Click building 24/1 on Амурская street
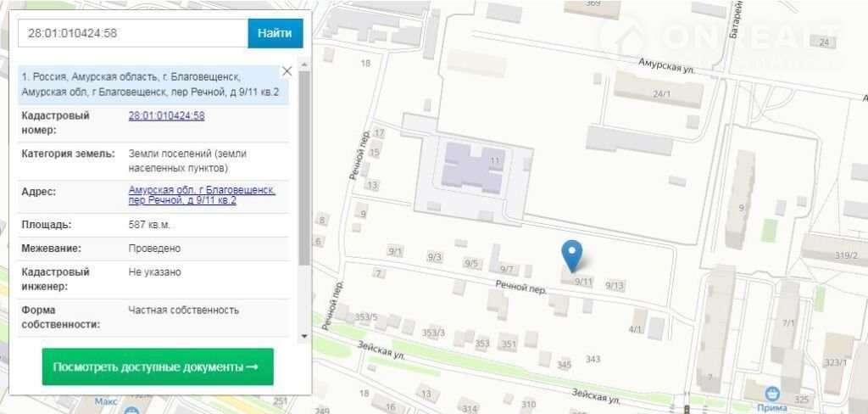 (x=657, y=91)
